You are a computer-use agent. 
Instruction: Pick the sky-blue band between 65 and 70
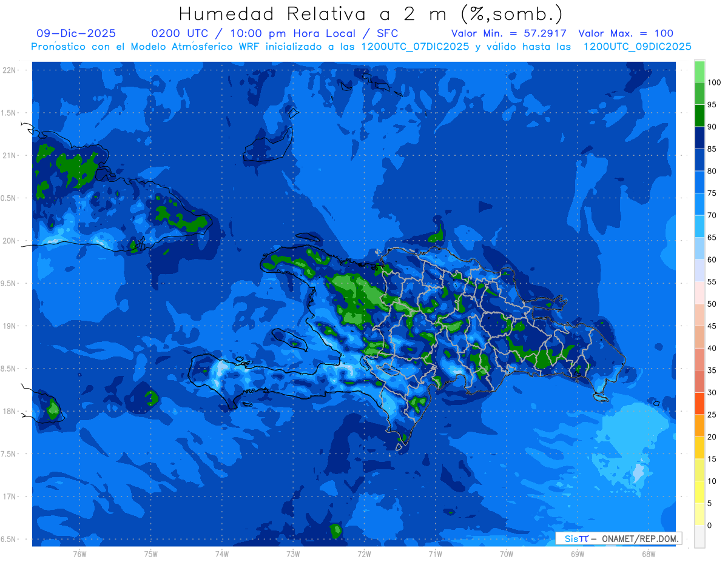(x=699, y=226)
